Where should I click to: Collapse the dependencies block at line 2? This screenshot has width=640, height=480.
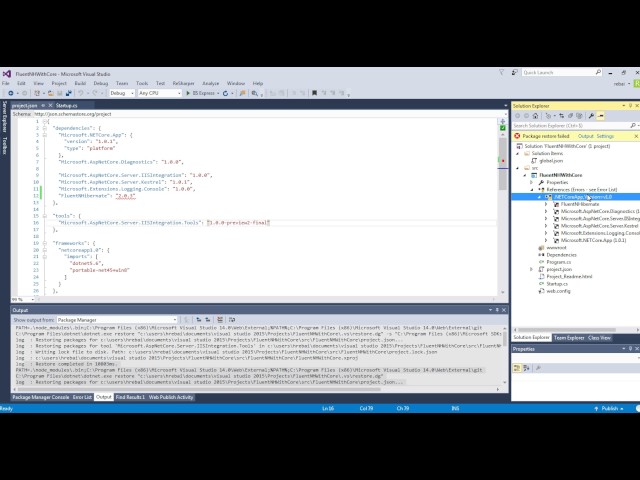tap(45, 128)
